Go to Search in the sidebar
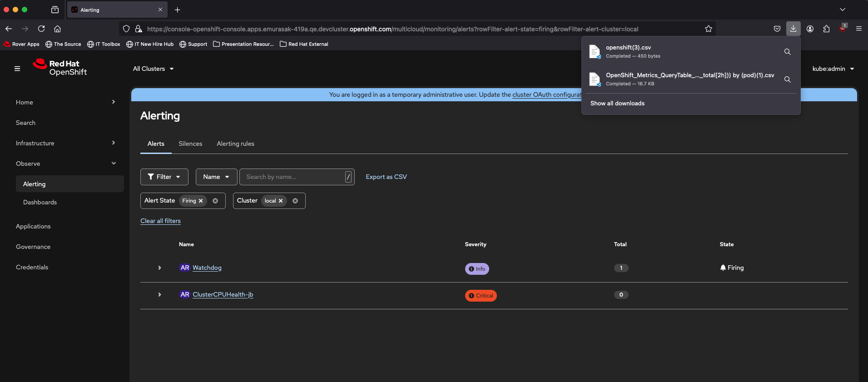The width and height of the screenshot is (868, 382). pos(25,123)
